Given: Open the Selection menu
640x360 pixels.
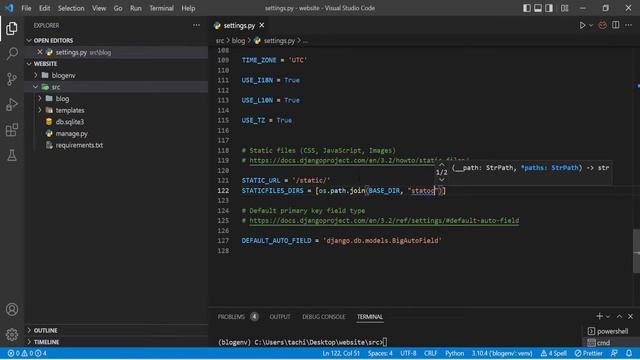Looking at the screenshot, I should click(x=71, y=8).
